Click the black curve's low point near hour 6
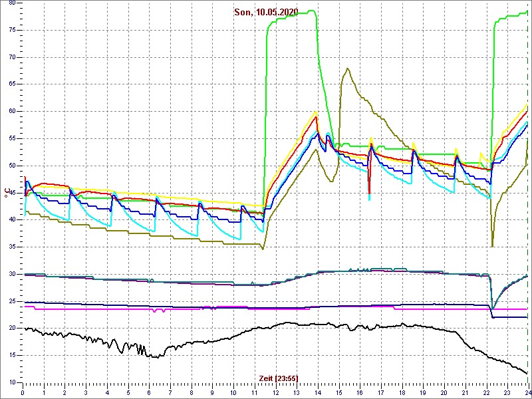The height and width of the screenshot is (399, 532). [154, 357]
